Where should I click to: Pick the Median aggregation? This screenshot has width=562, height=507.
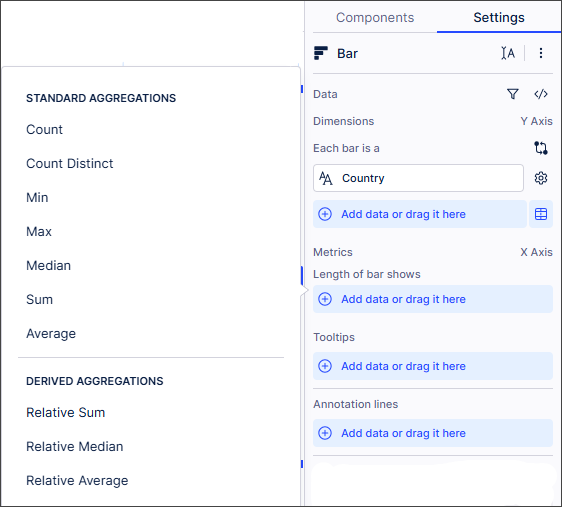(x=48, y=266)
